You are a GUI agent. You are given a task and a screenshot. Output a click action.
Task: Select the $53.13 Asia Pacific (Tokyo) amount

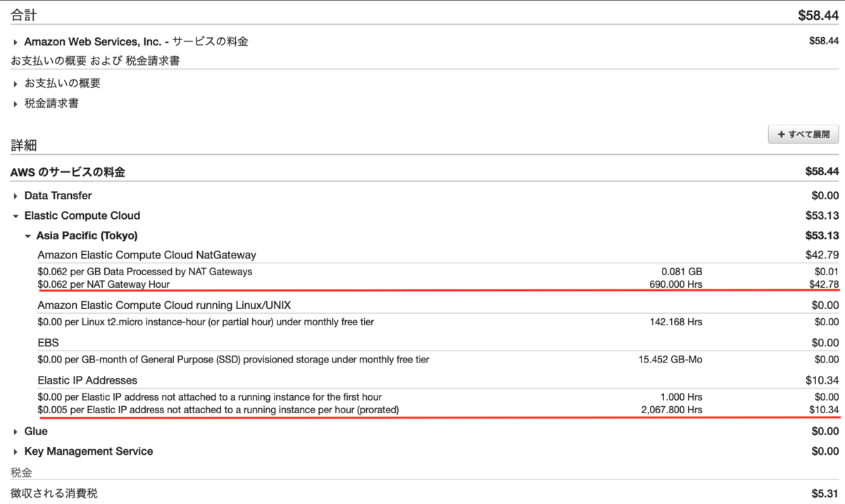(822, 236)
